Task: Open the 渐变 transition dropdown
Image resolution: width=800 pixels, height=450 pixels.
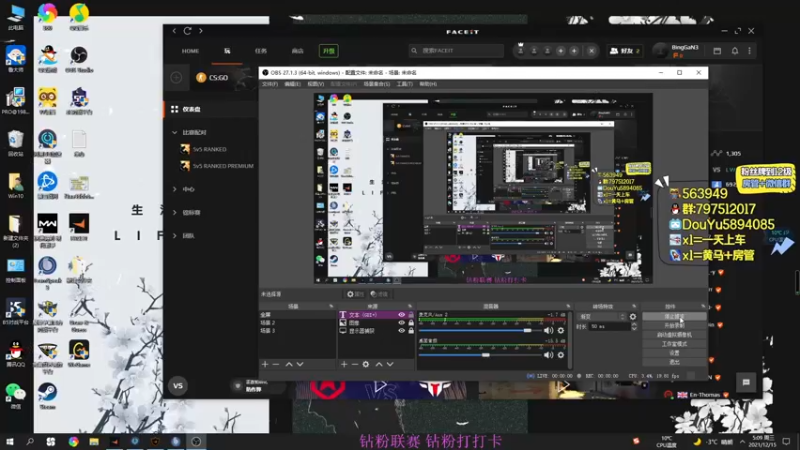Action: click(602, 317)
